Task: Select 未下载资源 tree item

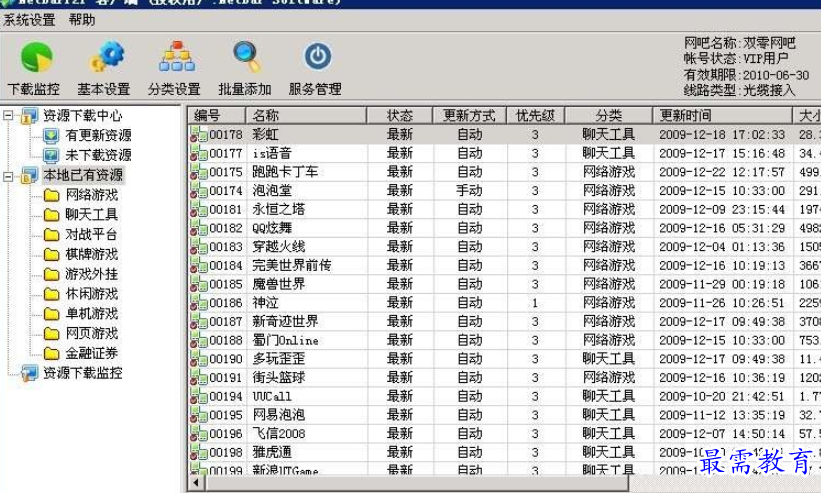Action: tap(98, 155)
